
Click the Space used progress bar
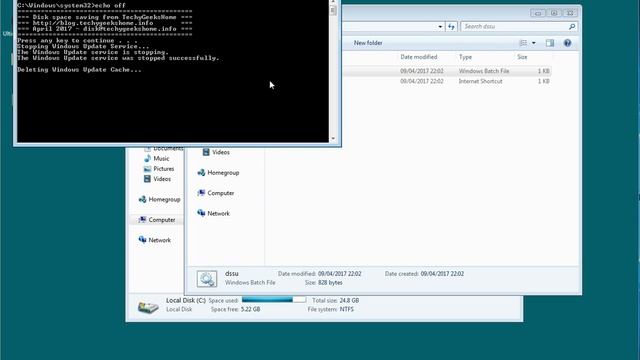pyautogui.click(x=274, y=300)
